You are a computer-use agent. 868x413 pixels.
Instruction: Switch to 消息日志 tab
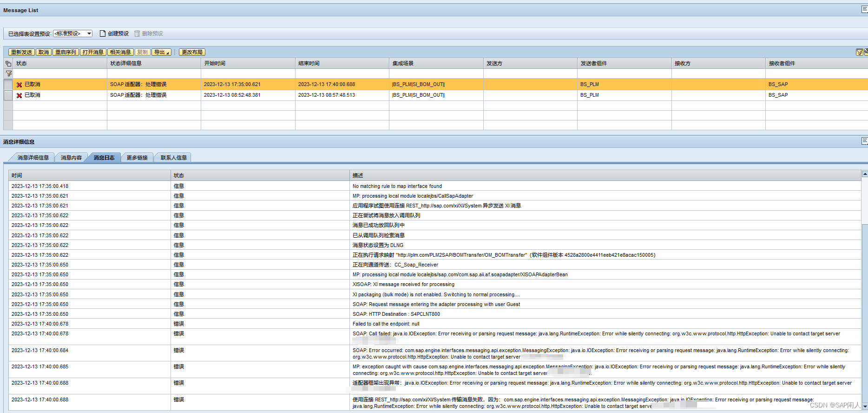[x=104, y=158]
